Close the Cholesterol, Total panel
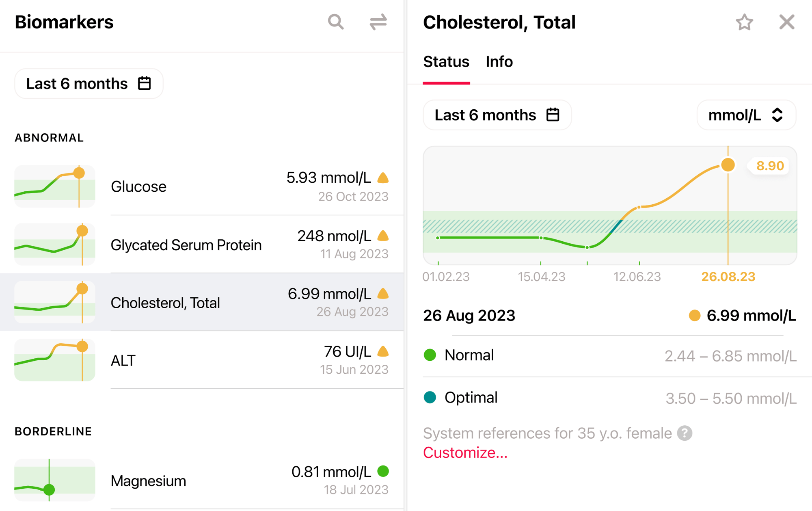Viewport: 812px width, 511px height. [x=786, y=22]
